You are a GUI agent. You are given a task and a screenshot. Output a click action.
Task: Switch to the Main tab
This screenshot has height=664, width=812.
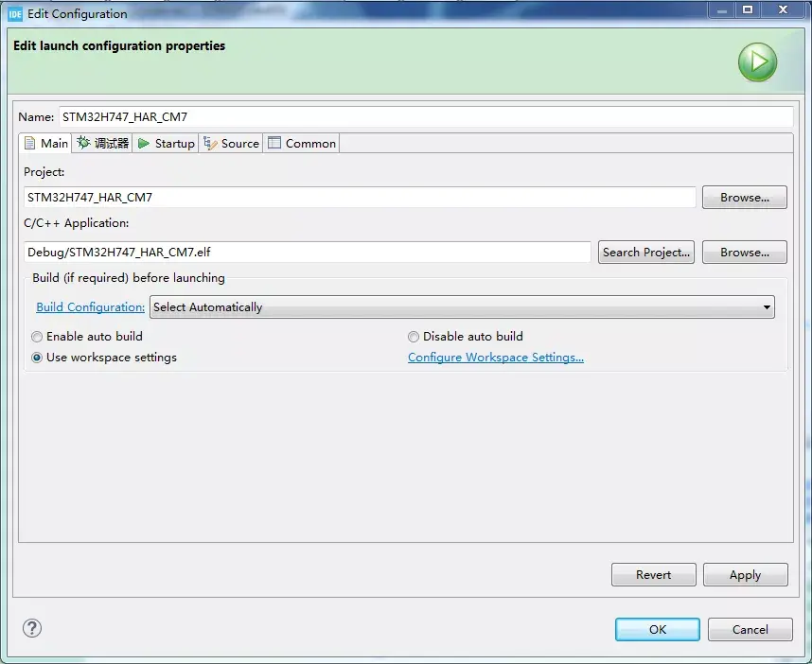tap(45, 144)
